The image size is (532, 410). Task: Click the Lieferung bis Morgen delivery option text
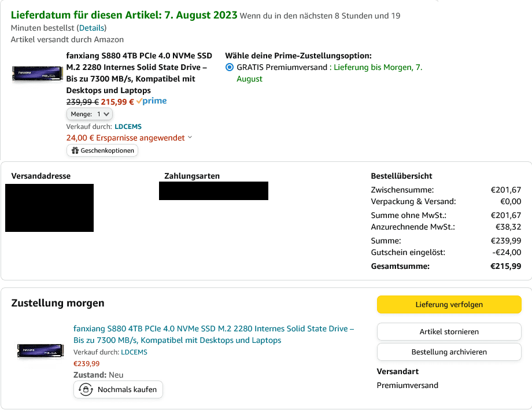pos(378,68)
